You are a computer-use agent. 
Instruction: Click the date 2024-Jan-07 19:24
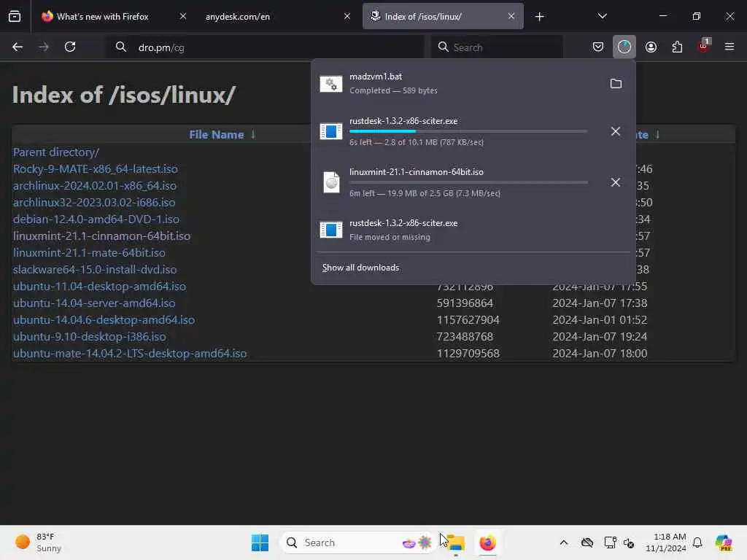point(600,337)
